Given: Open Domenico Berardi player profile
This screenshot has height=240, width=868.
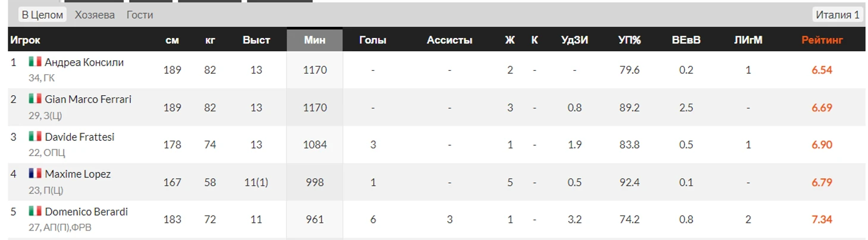Looking at the screenshot, I should (86, 212).
